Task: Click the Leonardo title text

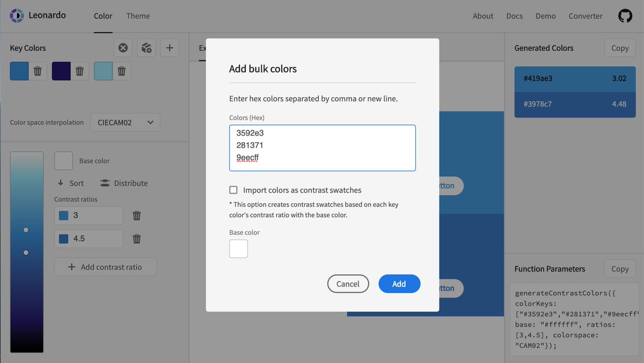Action: tap(47, 15)
